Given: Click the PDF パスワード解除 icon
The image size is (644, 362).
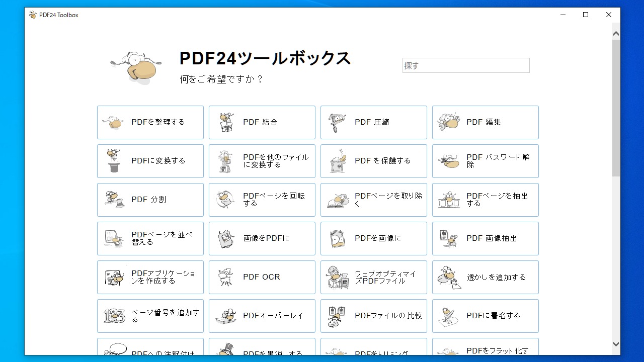Looking at the screenshot, I should tap(448, 161).
